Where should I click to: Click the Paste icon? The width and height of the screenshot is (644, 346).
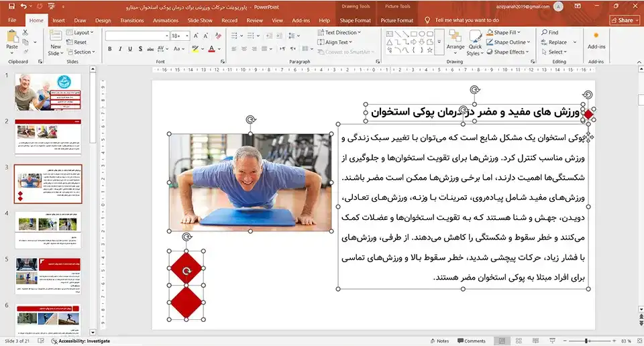[12, 36]
